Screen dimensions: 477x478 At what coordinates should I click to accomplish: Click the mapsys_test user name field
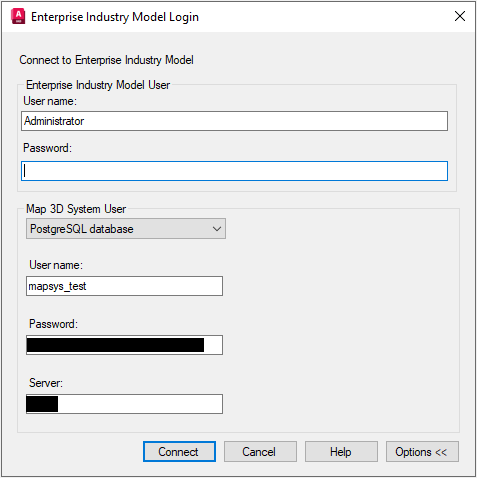(x=124, y=286)
